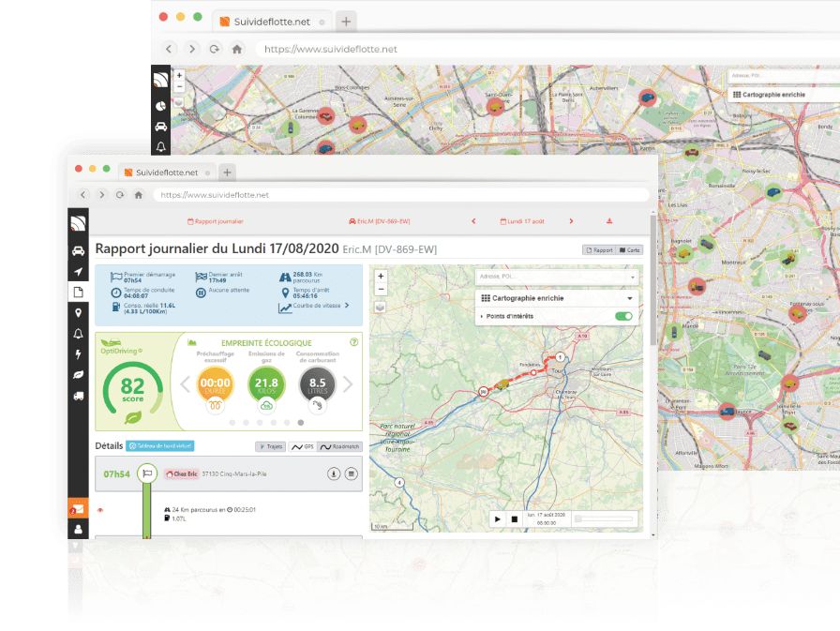Open the Rapport journalier menu item
This screenshot has height=631, width=840.
[x=216, y=221]
